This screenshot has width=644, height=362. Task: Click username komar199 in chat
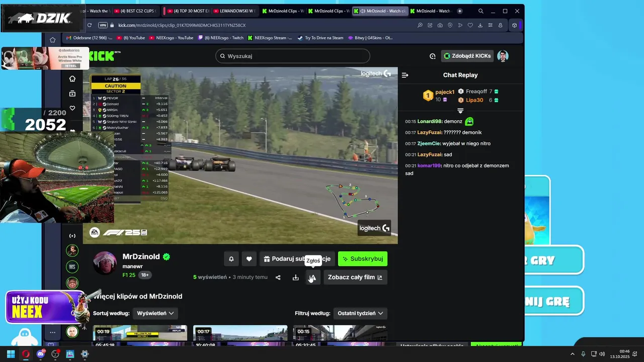tap(429, 165)
